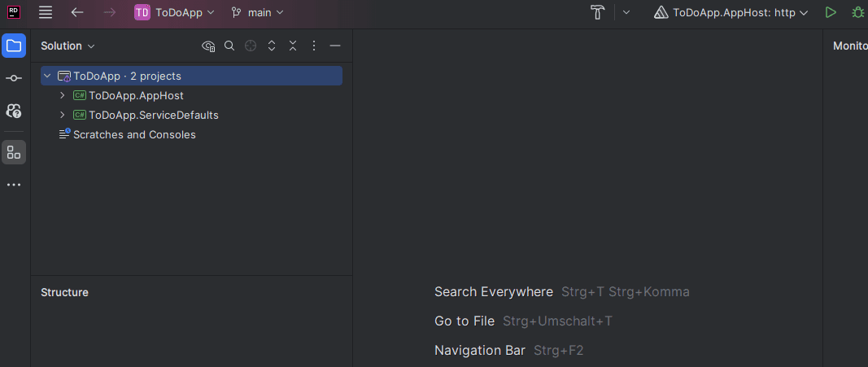The height and width of the screenshot is (367, 868).
Task: Click the TD project badge icon
Action: coord(142,13)
